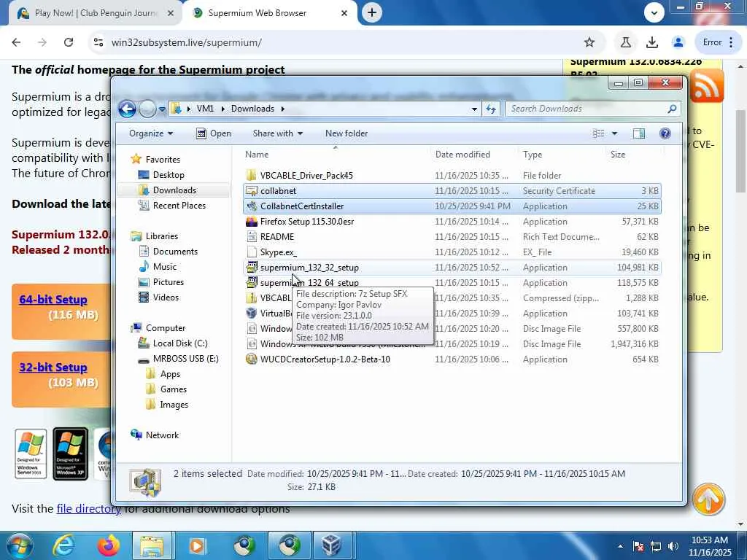Select WUCDCreatorSetup-1.0.2-Beta-10 file
The height and width of the screenshot is (560, 747).
tap(452, 359)
